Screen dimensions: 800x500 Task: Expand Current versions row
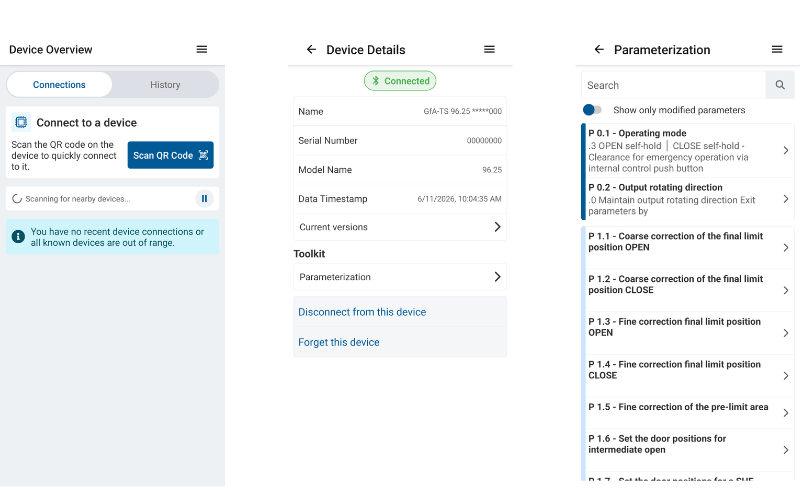point(400,227)
